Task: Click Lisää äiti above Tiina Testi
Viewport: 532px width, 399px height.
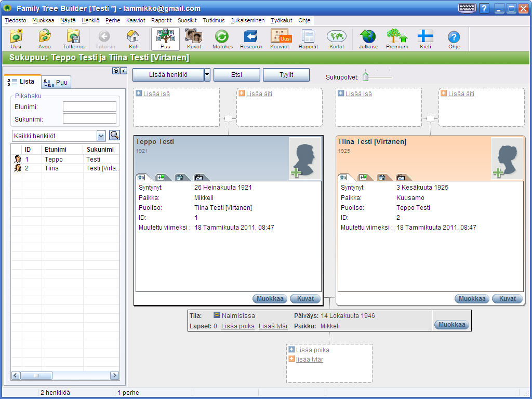Action: 461,94
